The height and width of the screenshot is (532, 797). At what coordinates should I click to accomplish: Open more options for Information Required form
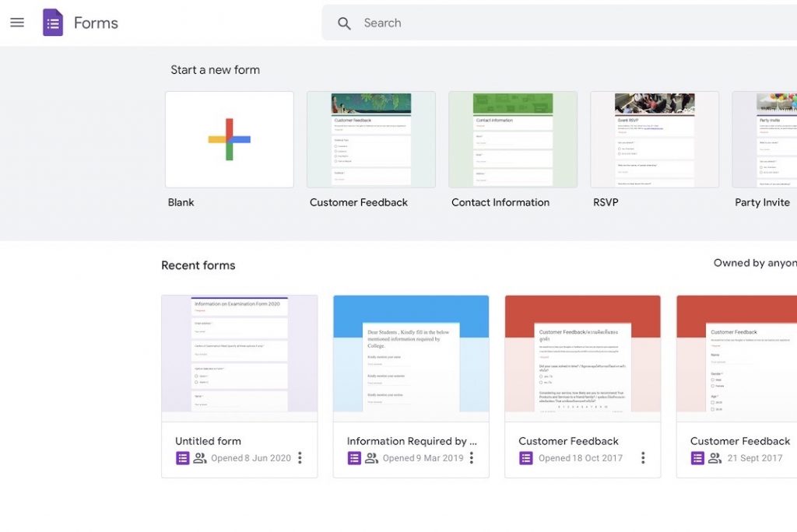coord(472,458)
